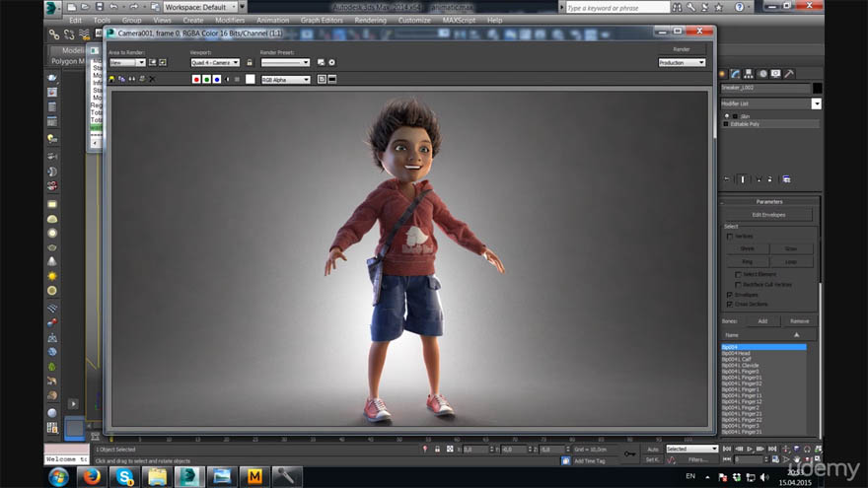Click the edit region icon

153,62
